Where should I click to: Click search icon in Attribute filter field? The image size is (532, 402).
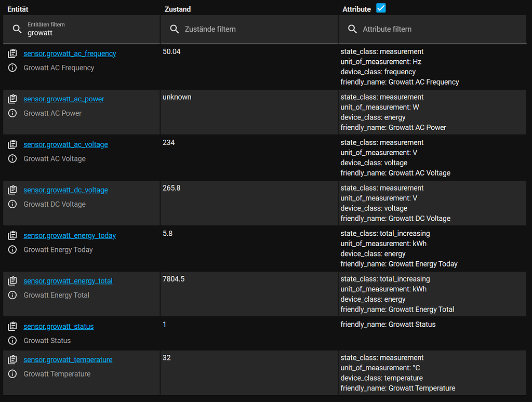[352, 29]
